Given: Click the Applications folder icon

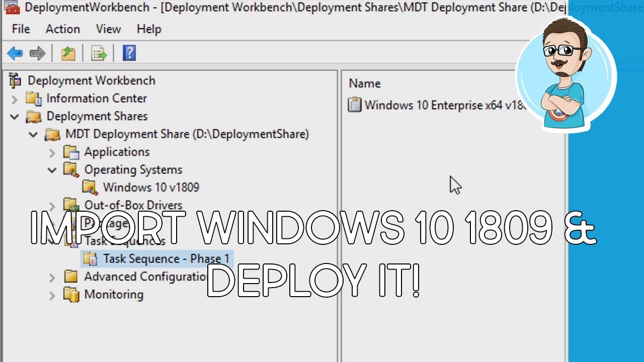Looking at the screenshot, I should [x=71, y=152].
